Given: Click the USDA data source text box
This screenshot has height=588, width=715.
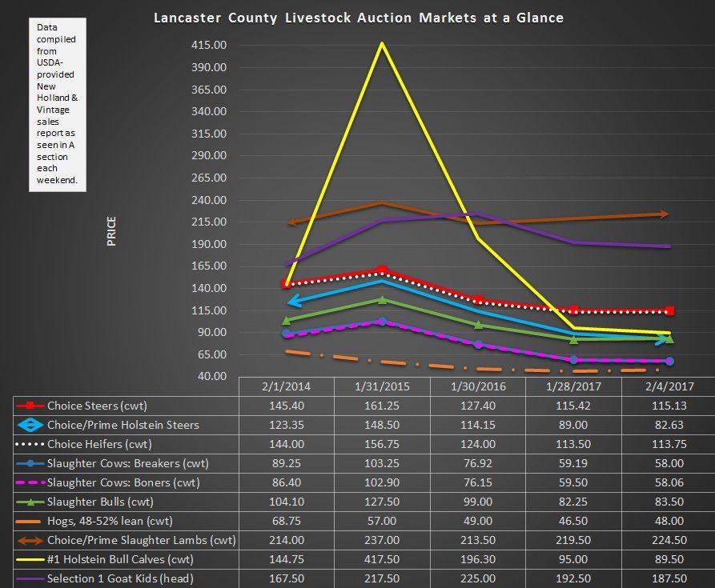Looking at the screenshot, I should click(57, 104).
